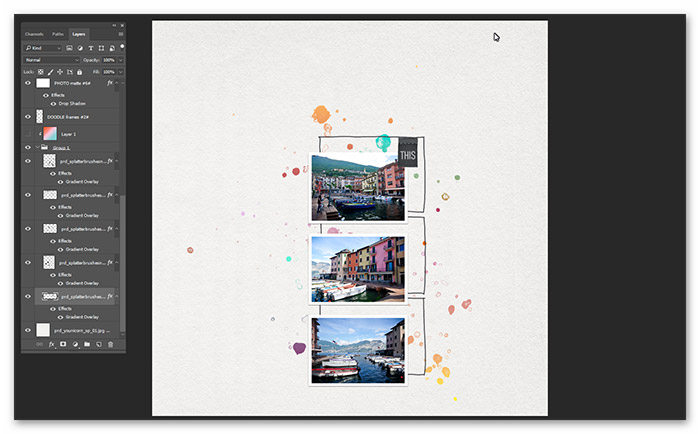Click the Layers panel scroll-down arrow
Screen dimensions: 700x434
coord(122,334)
